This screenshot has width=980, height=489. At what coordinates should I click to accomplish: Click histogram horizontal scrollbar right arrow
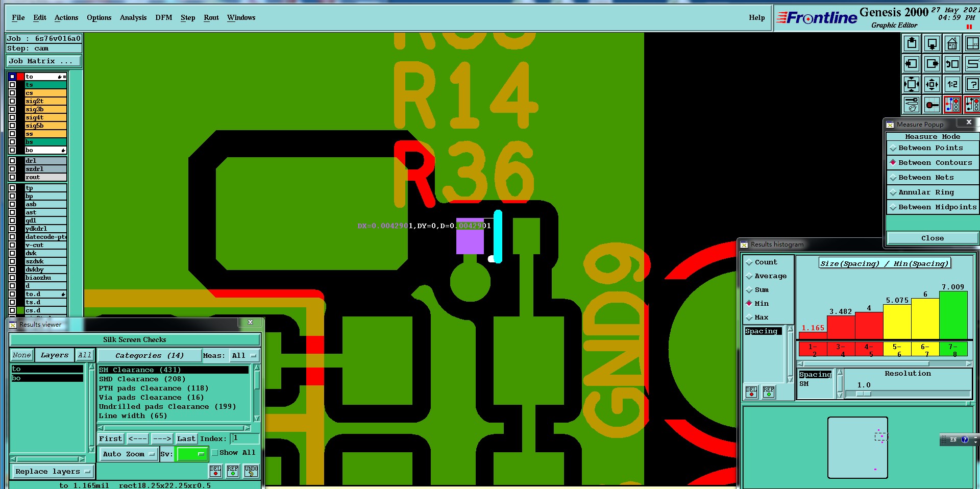point(969,364)
